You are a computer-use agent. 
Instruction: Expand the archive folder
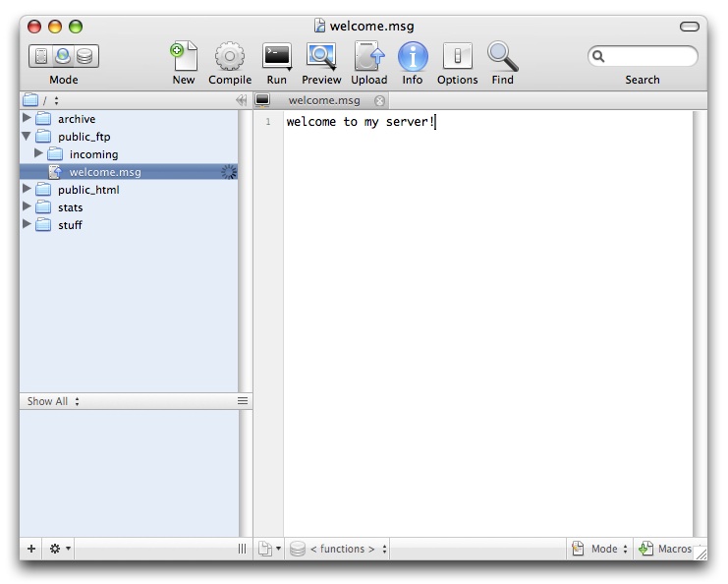tap(27, 118)
